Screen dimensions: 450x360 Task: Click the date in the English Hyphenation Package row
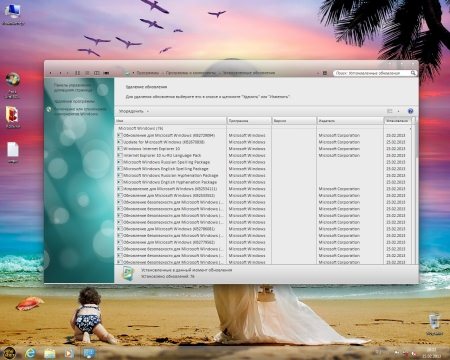(x=396, y=182)
